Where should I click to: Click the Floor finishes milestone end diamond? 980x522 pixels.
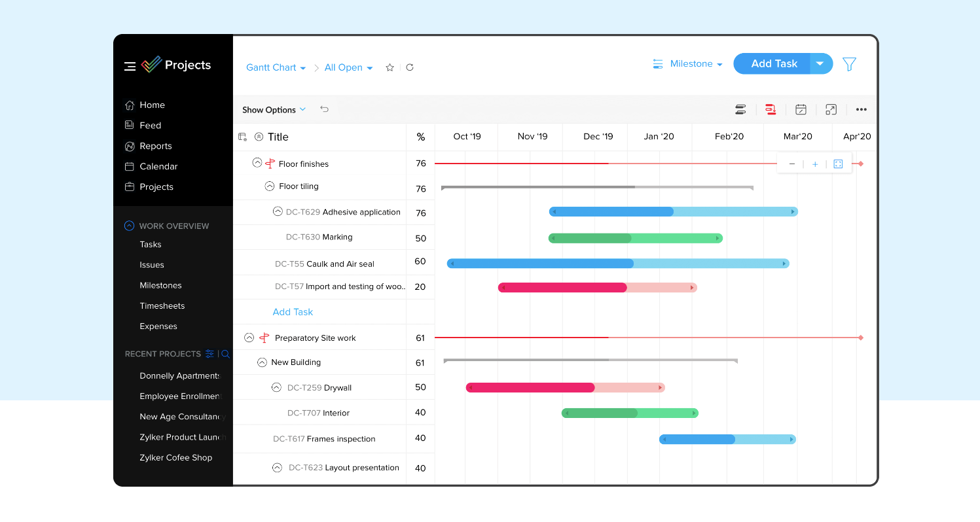[x=861, y=164]
